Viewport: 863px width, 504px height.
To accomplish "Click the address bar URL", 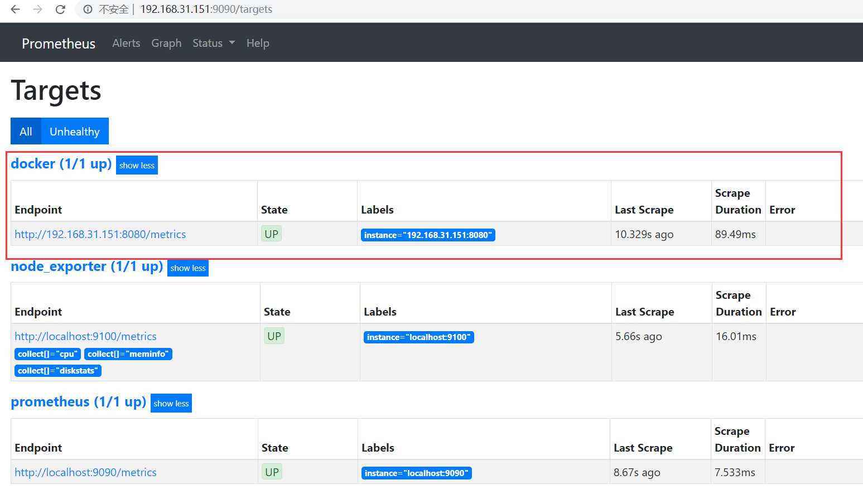I will [x=206, y=9].
